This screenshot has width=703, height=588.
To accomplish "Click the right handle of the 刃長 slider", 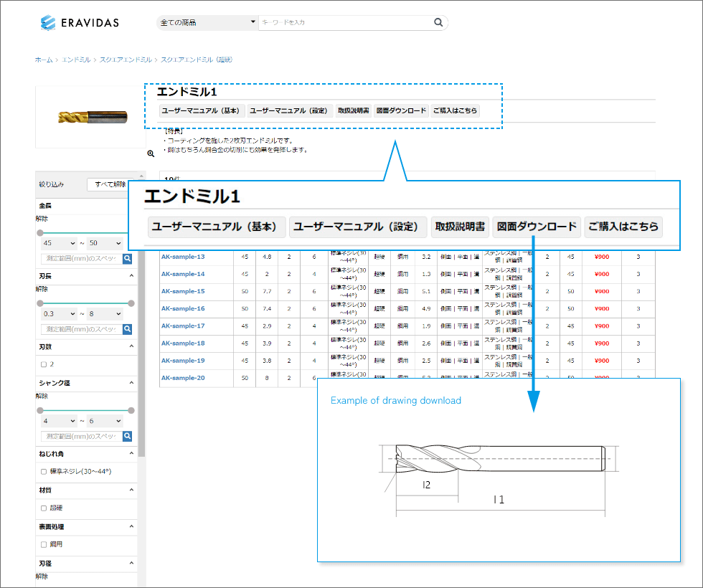I will [131, 303].
